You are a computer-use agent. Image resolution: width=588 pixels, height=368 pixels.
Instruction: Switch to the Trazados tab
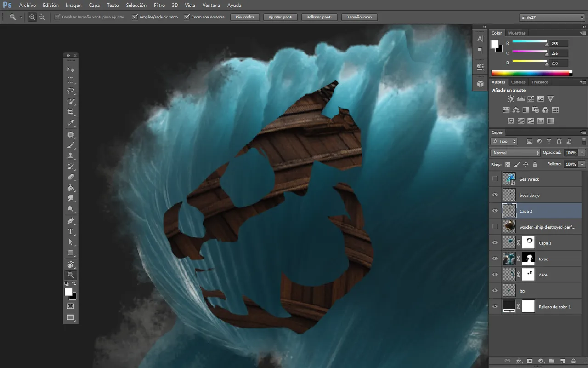tap(540, 82)
